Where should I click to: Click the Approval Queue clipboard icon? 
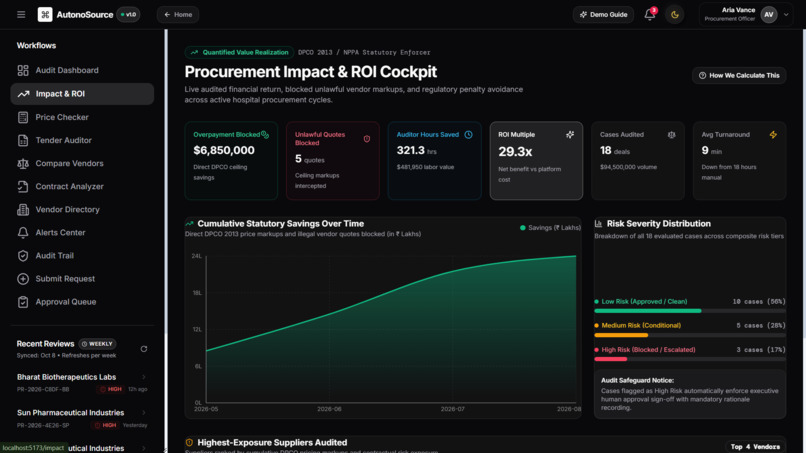[23, 302]
